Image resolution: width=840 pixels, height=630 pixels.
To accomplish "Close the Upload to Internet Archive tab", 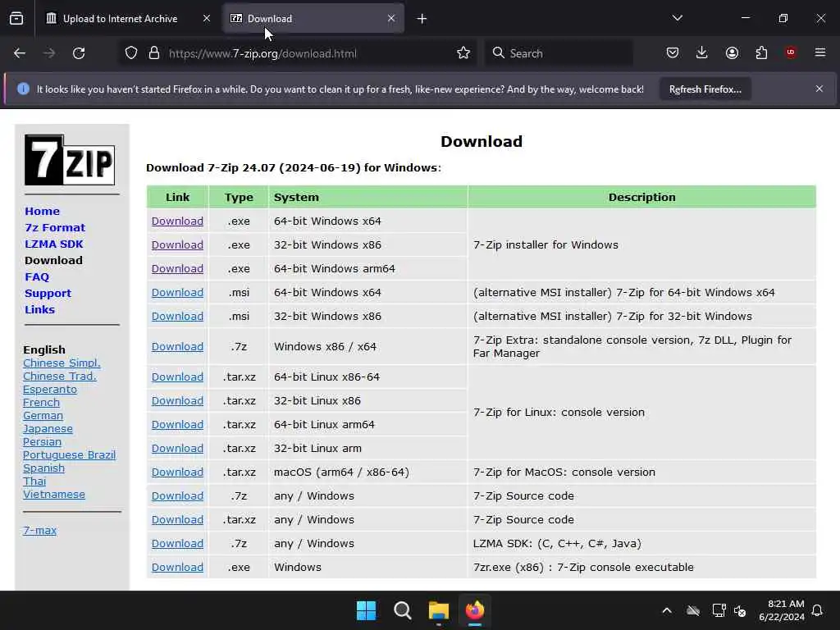I will click(x=207, y=18).
